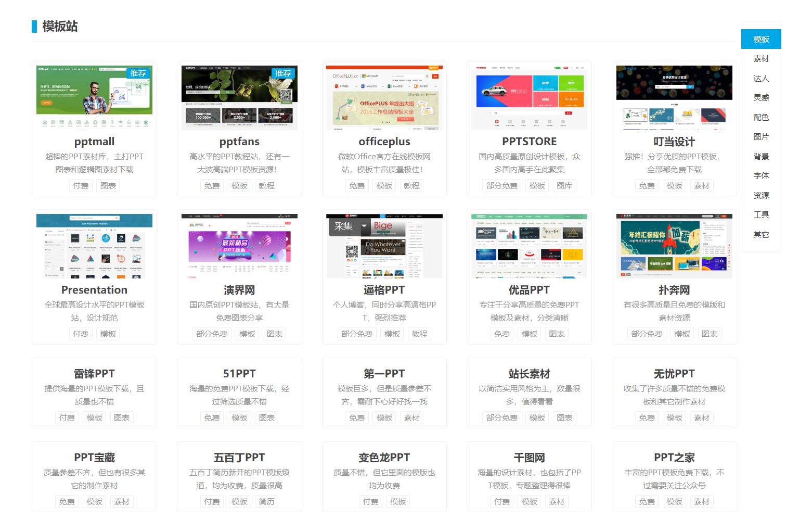
Task: Go to the PPTSTORE title link
Action: [529, 142]
